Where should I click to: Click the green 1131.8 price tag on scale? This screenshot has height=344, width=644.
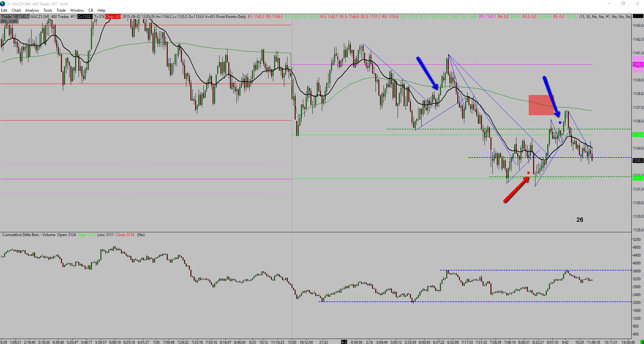[638, 178]
